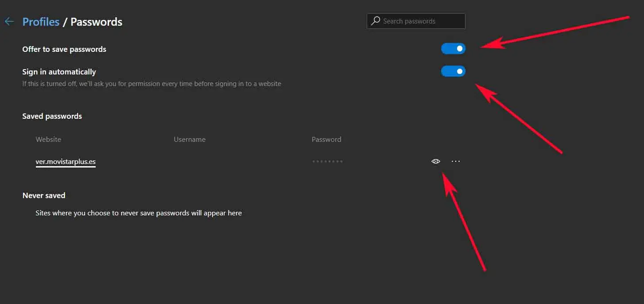Click the never save sites placeholder text
644x304 pixels.
coord(139,213)
